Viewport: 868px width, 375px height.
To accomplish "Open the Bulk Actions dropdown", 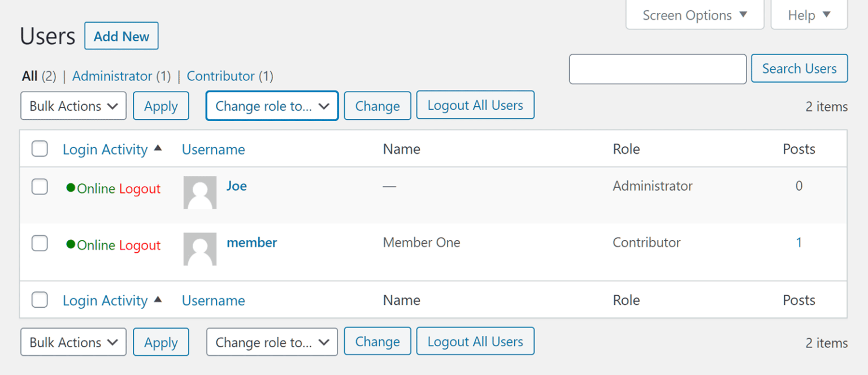I will click(x=73, y=106).
